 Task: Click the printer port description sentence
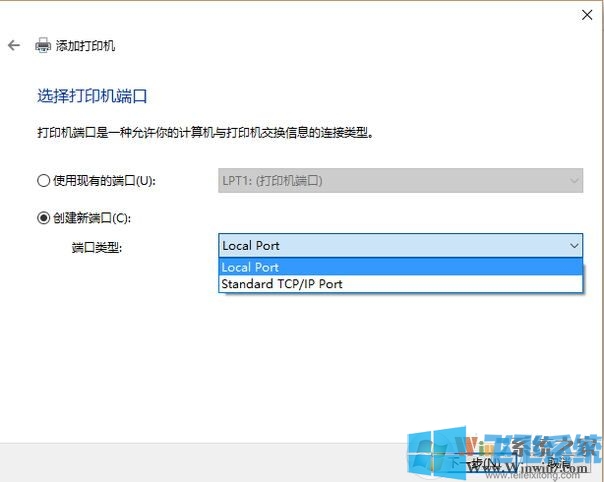point(206,133)
